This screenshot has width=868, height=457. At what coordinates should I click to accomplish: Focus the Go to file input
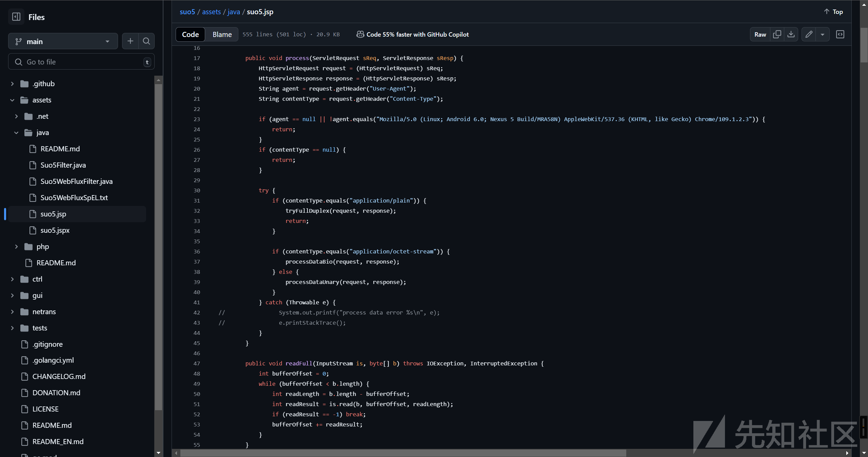pos(81,62)
